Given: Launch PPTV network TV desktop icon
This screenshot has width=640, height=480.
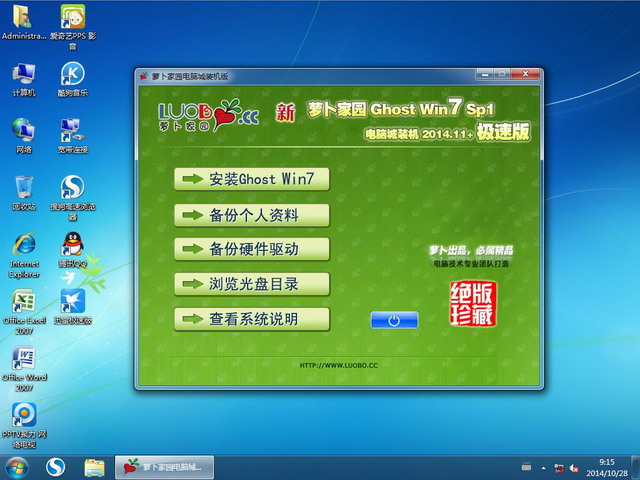Looking at the screenshot, I should [x=24, y=426].
